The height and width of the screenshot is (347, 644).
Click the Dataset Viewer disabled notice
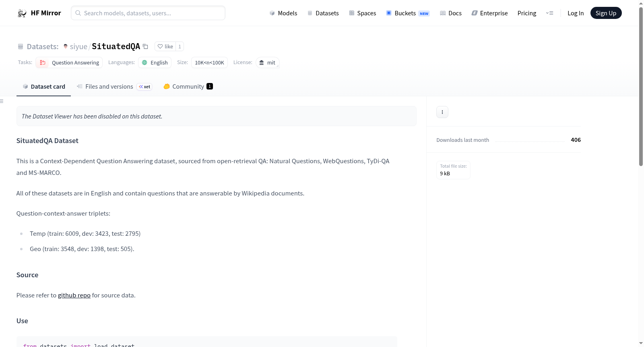217,116
